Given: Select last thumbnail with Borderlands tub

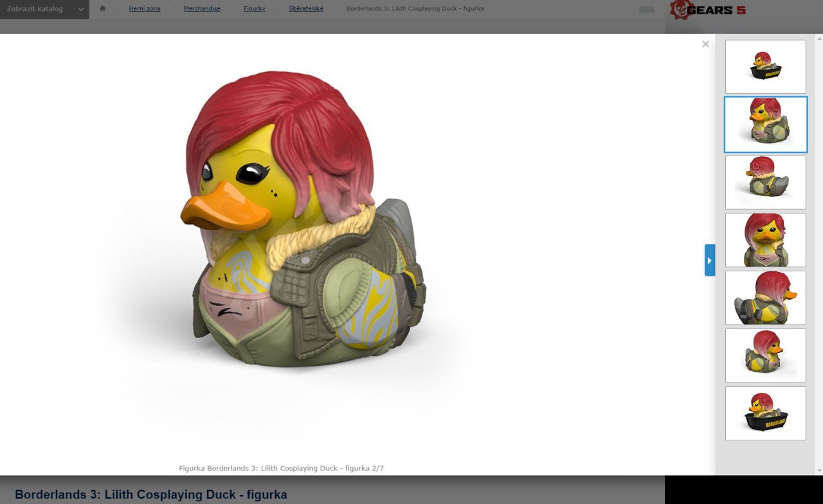Looking at the screenshot, I should click(765, 413).
